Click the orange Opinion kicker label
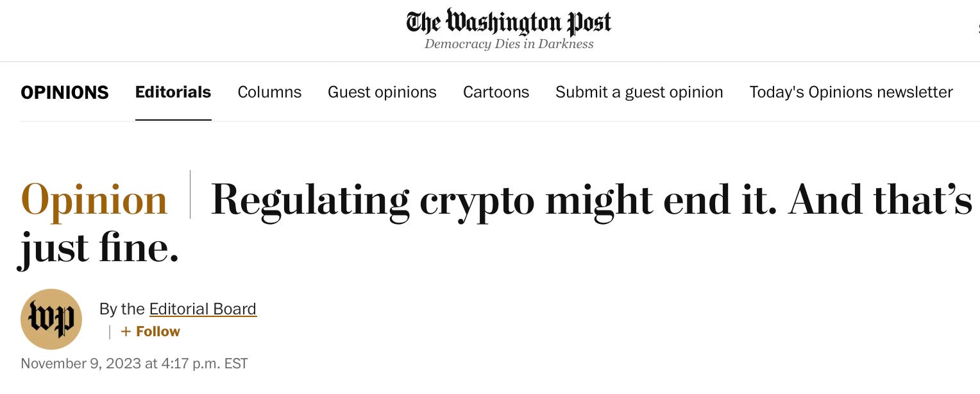 pos(94,200)
